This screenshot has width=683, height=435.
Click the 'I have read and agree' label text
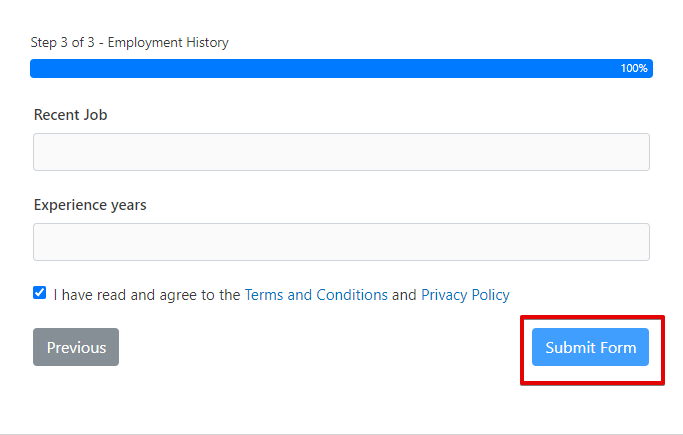tap(146, 295)
